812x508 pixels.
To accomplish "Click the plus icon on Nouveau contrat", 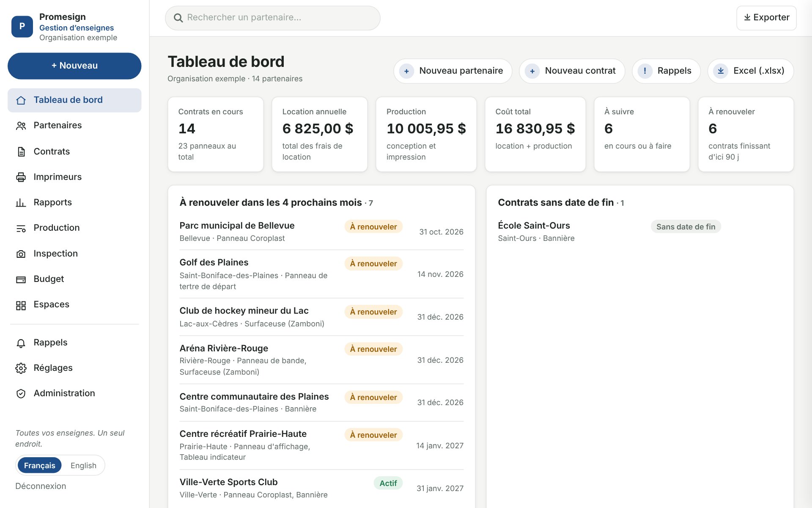I will 532,71.
